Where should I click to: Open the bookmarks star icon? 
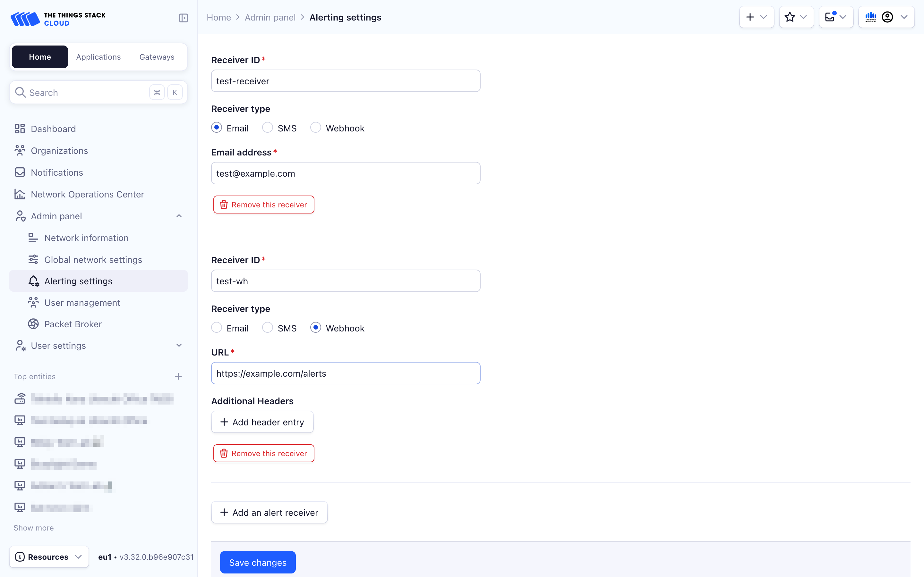[x=789, y=17]
